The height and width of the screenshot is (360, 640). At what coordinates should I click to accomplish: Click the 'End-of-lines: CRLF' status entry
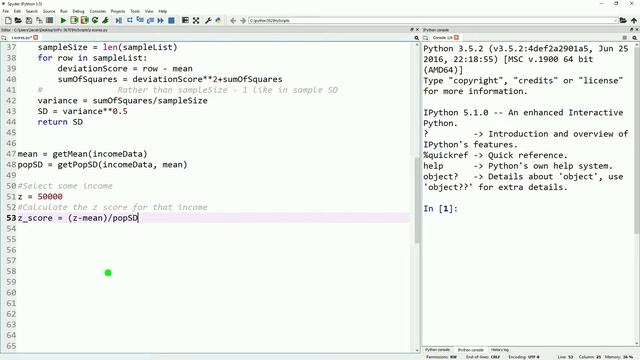tap(483, 357)
